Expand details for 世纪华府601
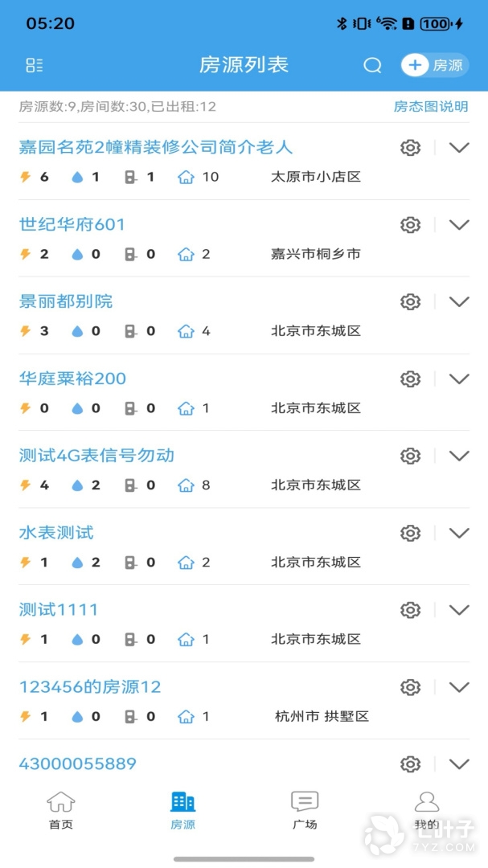Image resolution: width=488 pixels, height=868 pixels. coord(459,224)
